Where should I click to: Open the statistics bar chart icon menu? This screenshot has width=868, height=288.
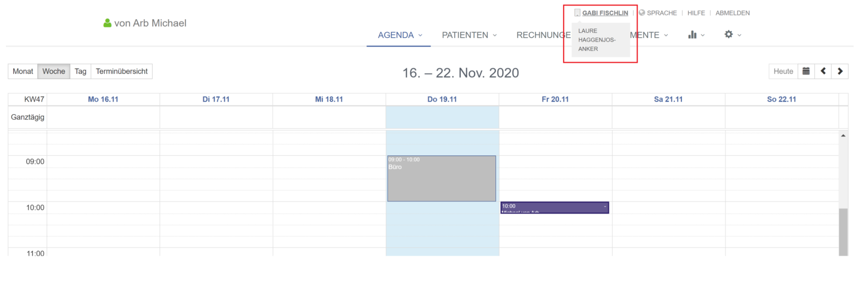[696, 35]
